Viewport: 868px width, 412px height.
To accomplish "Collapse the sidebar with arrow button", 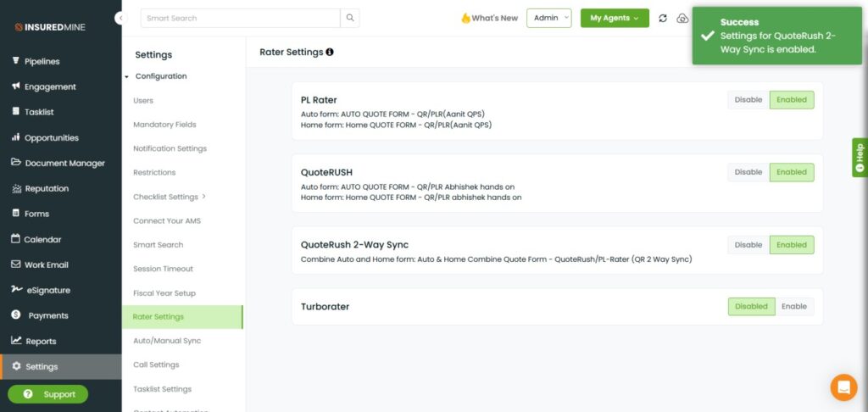I will point(120,19).
